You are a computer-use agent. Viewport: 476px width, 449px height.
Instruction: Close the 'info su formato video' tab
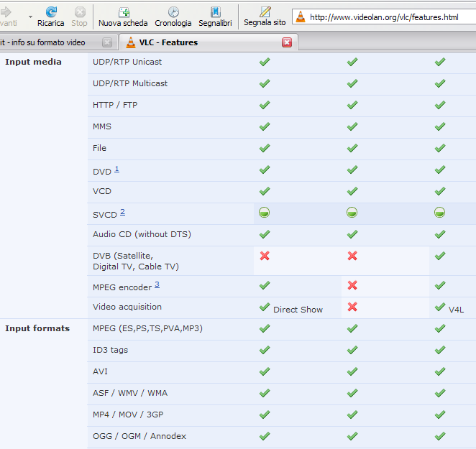[107, 43]
